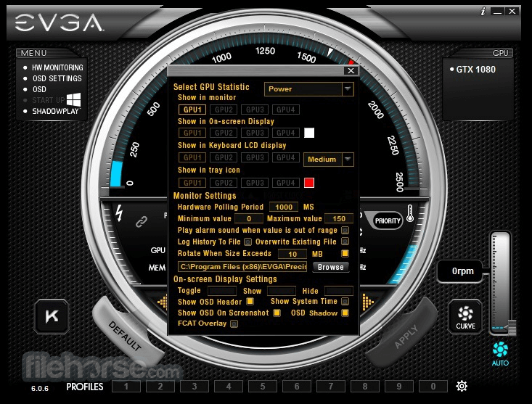532x404 pixels.
Task: Click the left arrow dots indicator
Action: coord(163,302)
